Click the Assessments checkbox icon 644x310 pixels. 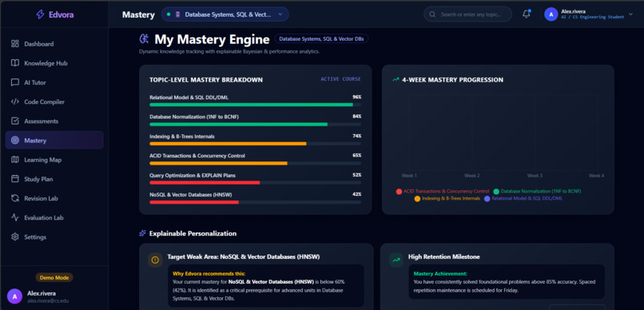tap(15, 121)
